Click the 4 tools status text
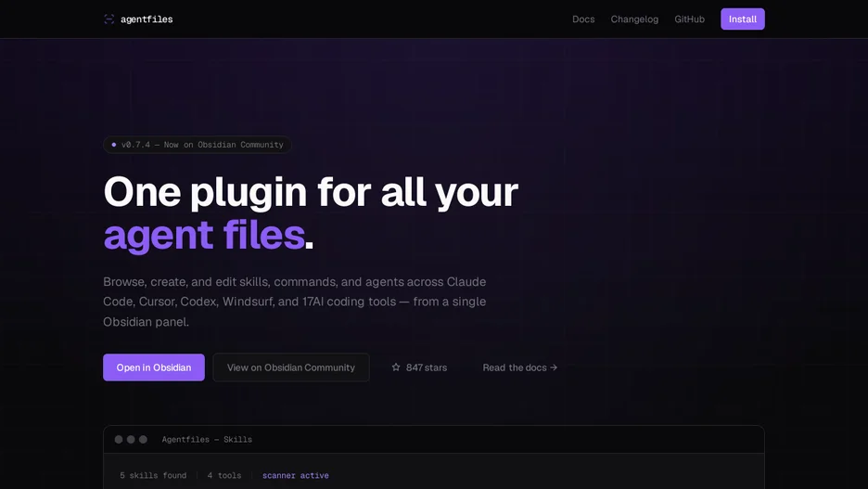Viewport: 868px width, 489px height. pyautogui.click(x=224, y=476)
